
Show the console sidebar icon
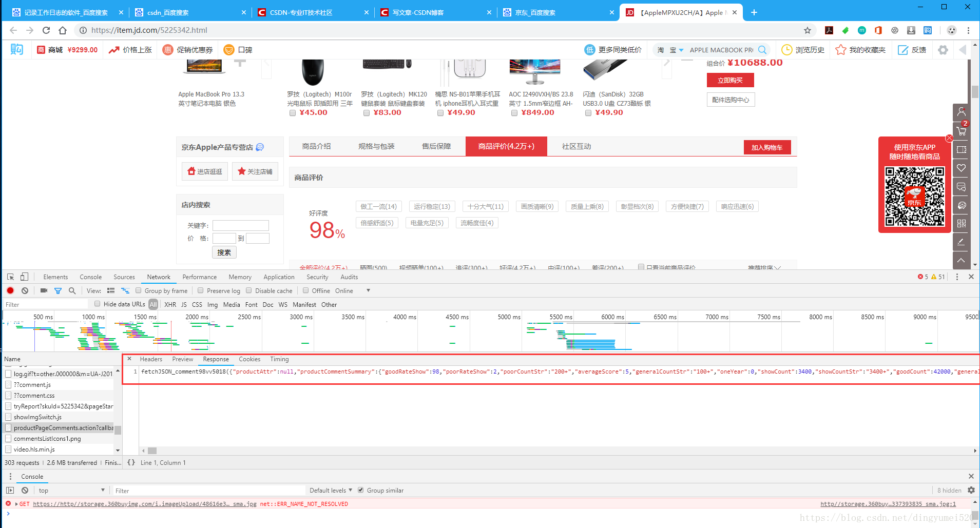[10, 490]
